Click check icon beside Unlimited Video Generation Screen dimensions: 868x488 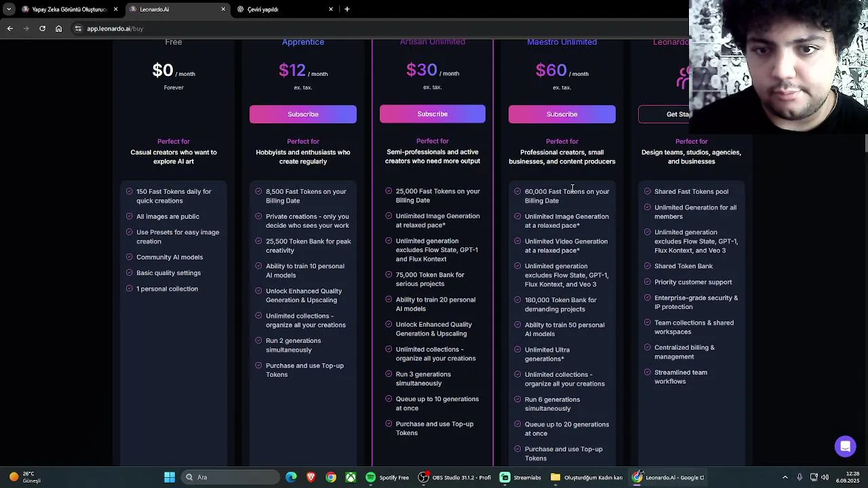(517, 241)
